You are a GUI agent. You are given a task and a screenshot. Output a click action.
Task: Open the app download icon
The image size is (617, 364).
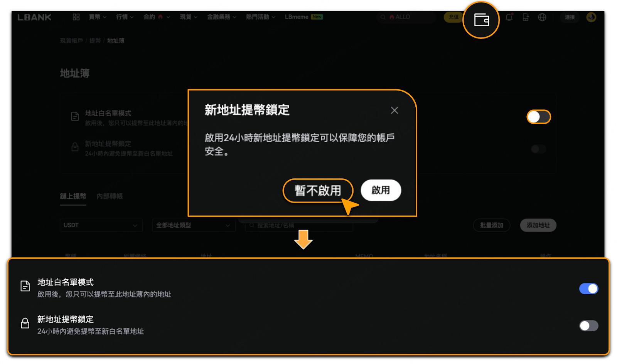tap(526, 17)
